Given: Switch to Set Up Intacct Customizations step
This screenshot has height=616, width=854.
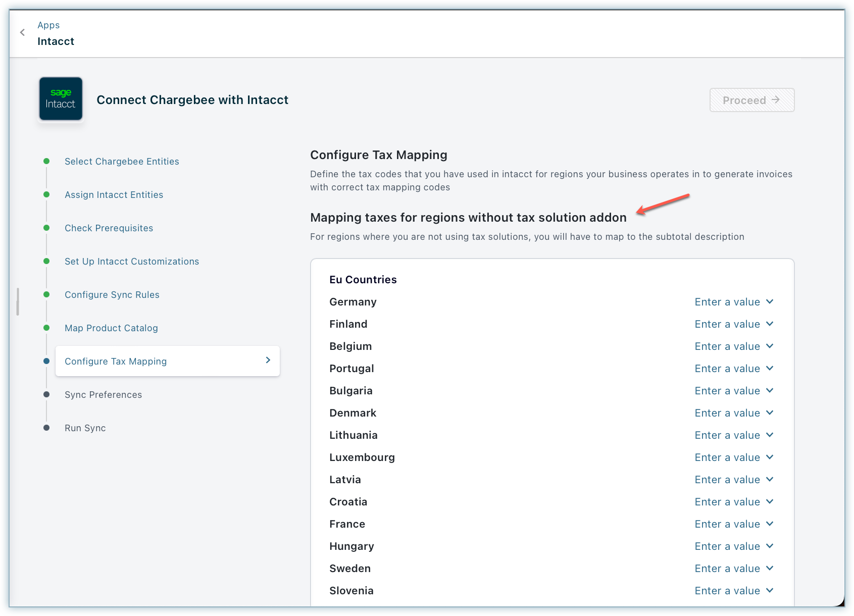Looking at the screenshot, I should [x=131, y=262].
